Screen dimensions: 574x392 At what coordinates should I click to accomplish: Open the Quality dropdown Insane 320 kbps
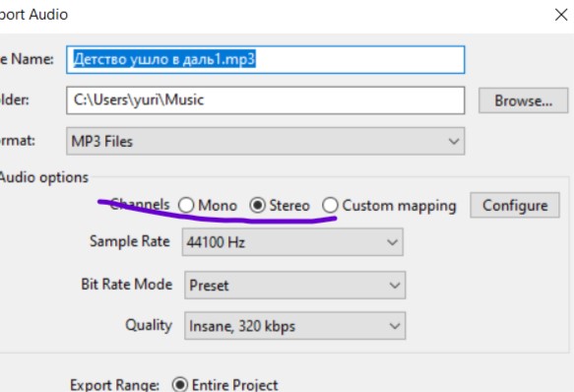[x=294, y=326]
